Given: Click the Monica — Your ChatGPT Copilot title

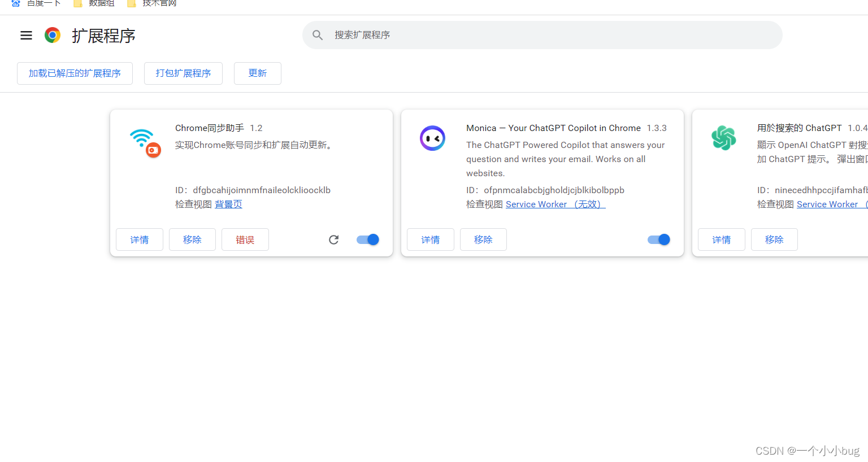Looking at the screenshot, I should 553,128.
